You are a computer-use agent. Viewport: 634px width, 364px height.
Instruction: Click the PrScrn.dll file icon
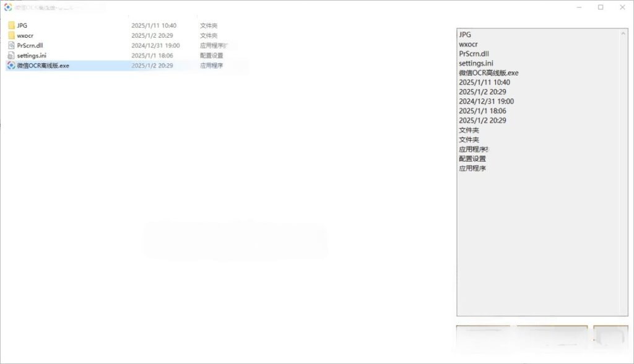11,45
